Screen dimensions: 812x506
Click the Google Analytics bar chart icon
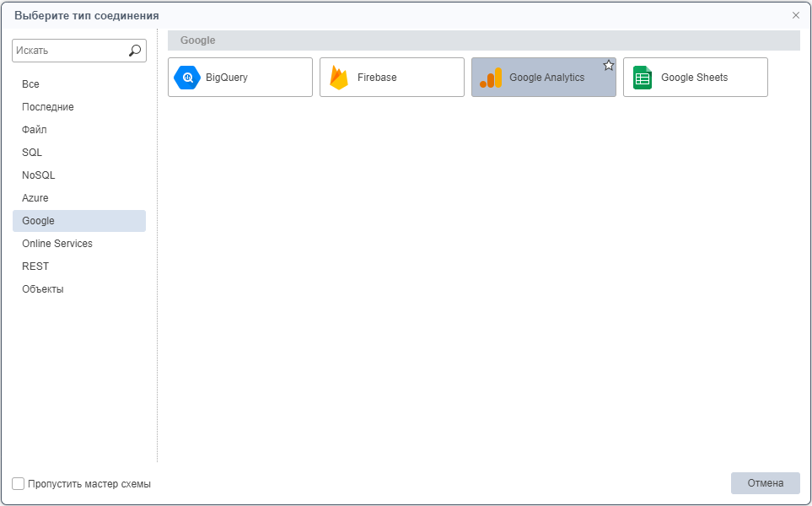(491, 78)
